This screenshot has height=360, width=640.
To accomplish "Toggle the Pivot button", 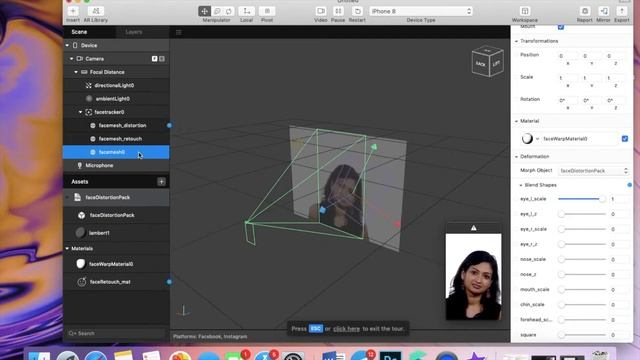I will [x=267, y=11].
